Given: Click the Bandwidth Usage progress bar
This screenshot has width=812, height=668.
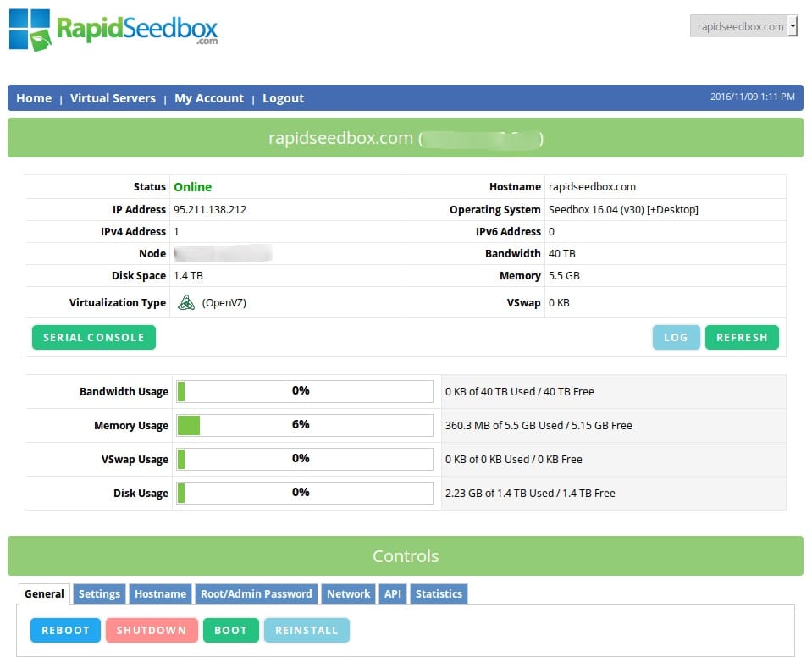Looking at the screenshot, I should (305, 391).
